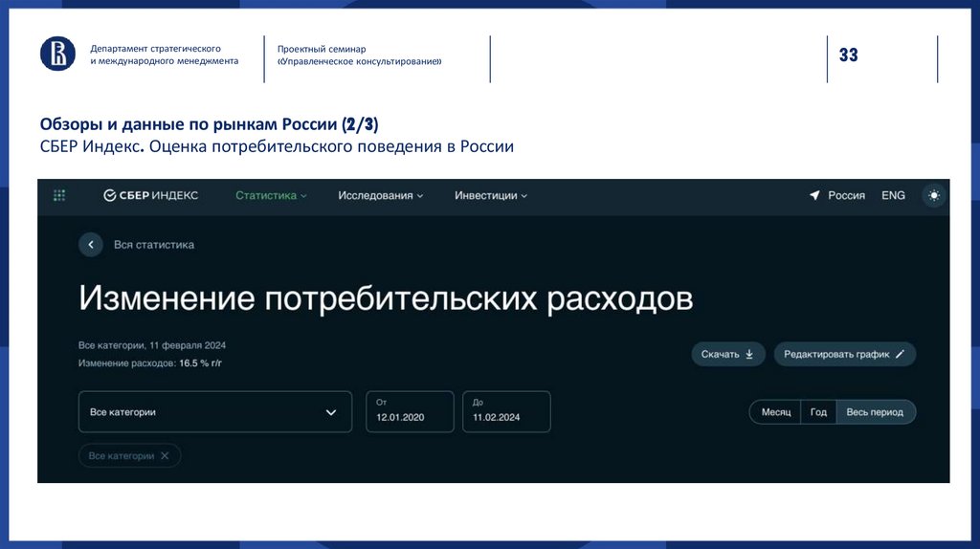
Task: Click the 16.5 % г/г value text
Action: click(201, 362)
